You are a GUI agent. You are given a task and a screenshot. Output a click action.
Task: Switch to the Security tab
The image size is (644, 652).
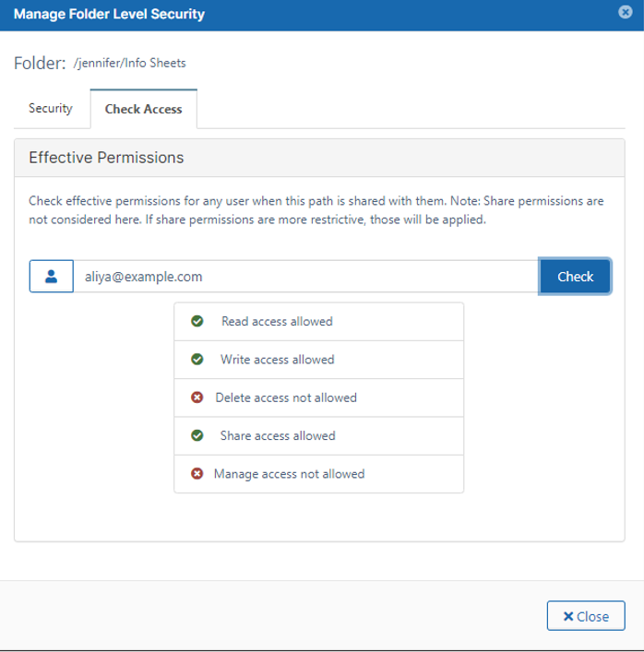click(x=51, y=109)
